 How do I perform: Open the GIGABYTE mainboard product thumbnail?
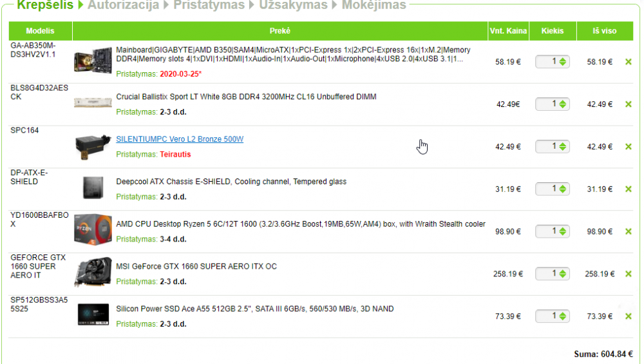[x=93, y=61]
